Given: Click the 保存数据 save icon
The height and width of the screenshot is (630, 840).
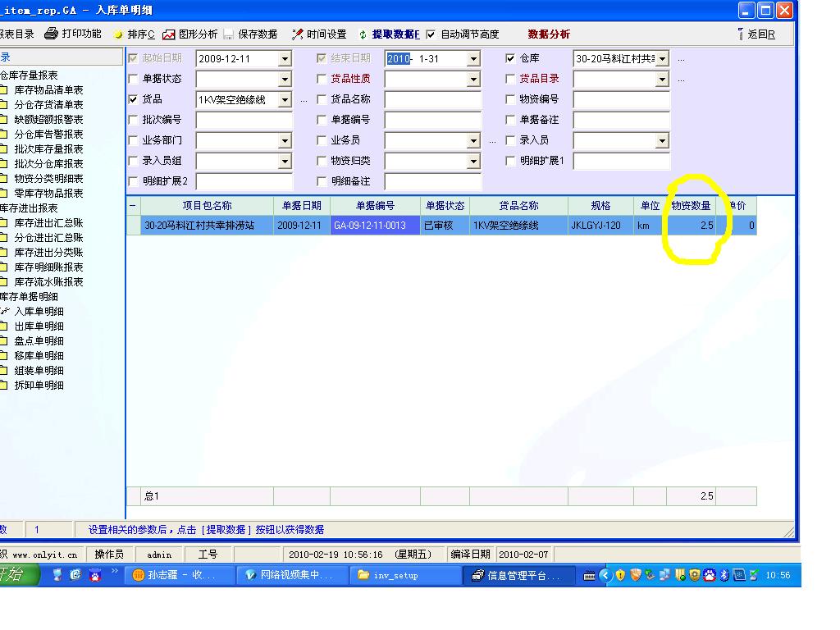Looking at the screenshot, I should coord(229,34).
